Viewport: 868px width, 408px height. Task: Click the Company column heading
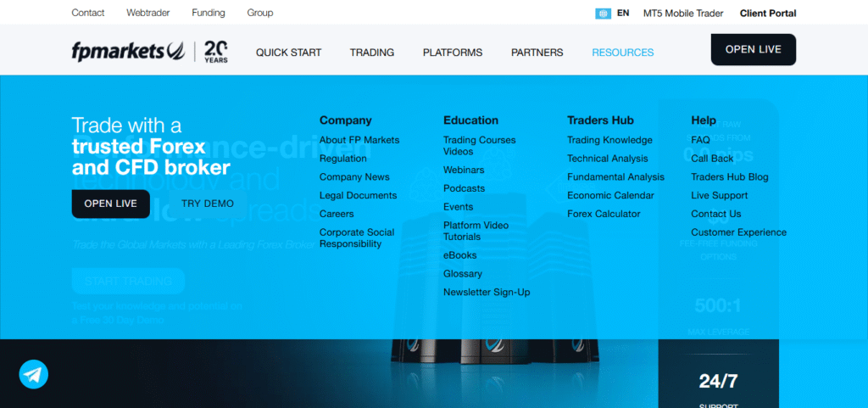pyautogui.click(x=346, y=120)
